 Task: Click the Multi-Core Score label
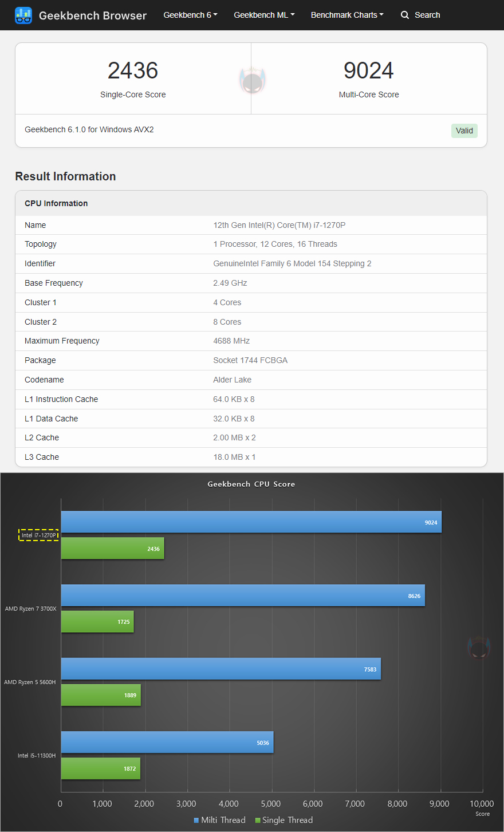tap(369, 94)
